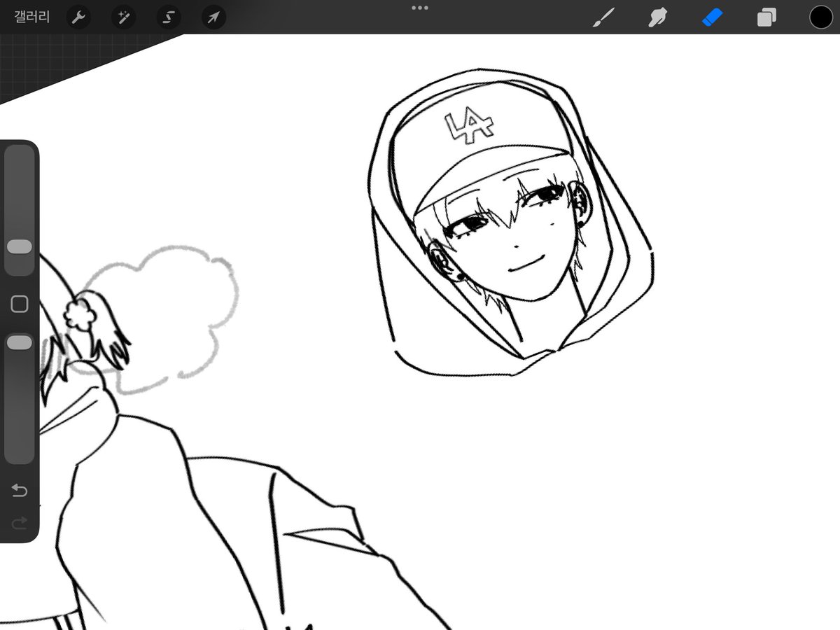Tap the LA logo on the cap
This screenshot has width=840, height=630.
pos(469,127)
